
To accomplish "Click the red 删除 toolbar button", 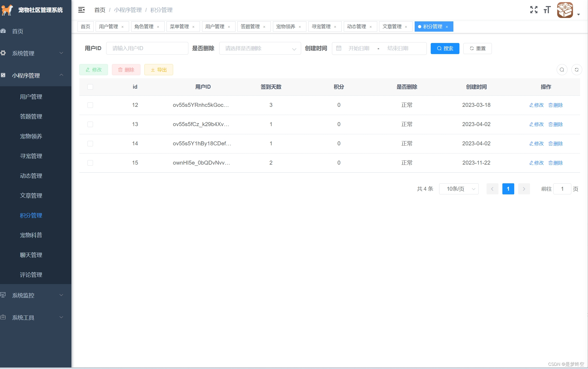I will click(126, 70).
